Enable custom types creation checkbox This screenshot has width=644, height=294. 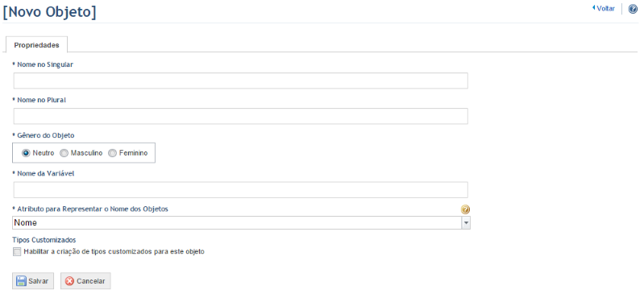point(16,251)
